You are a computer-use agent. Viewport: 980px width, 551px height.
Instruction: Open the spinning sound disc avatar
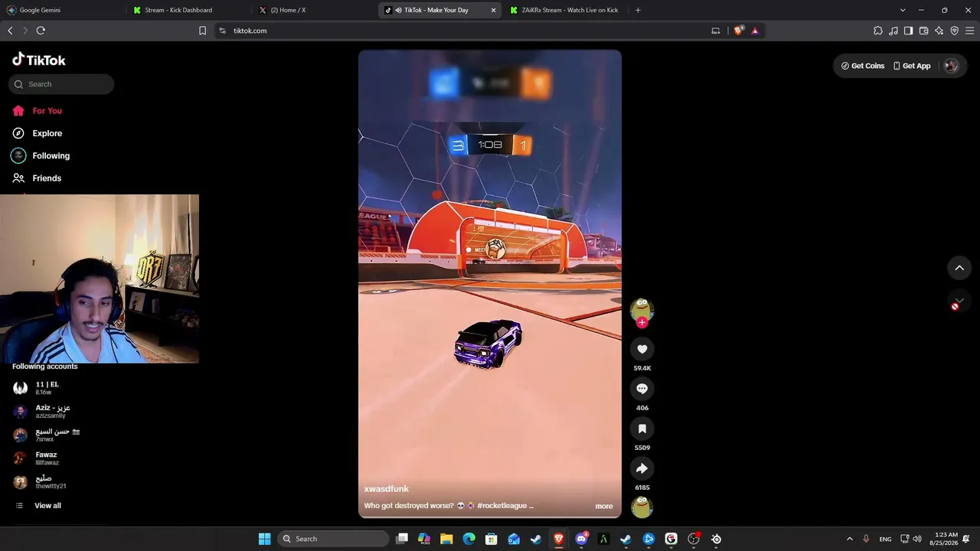pyautogui.click(x=642, y=507)
